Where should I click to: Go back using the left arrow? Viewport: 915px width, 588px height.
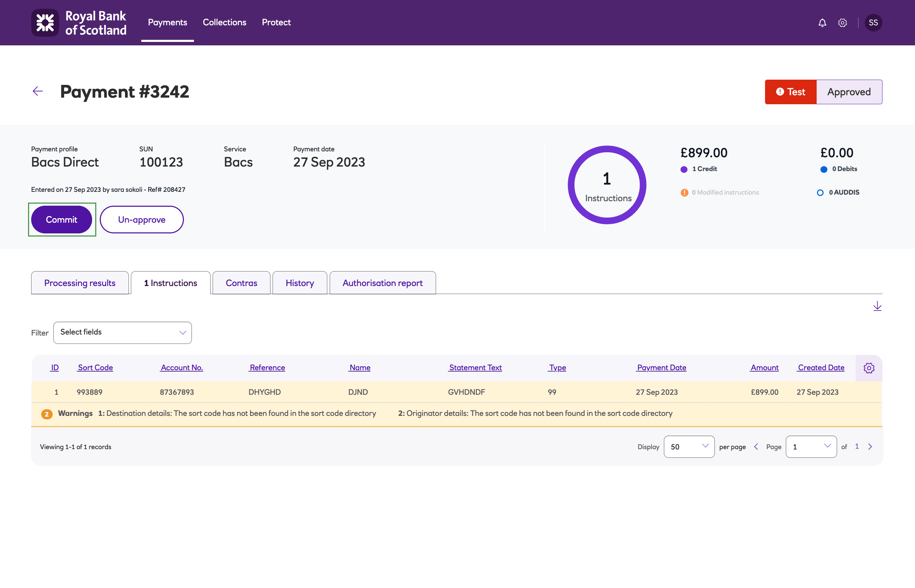tap(38, 91)
